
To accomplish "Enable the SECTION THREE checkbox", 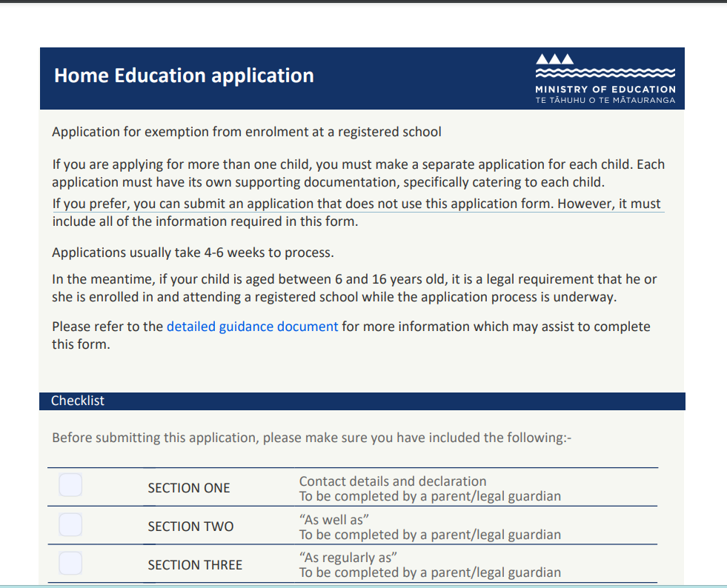I will 70,563.
